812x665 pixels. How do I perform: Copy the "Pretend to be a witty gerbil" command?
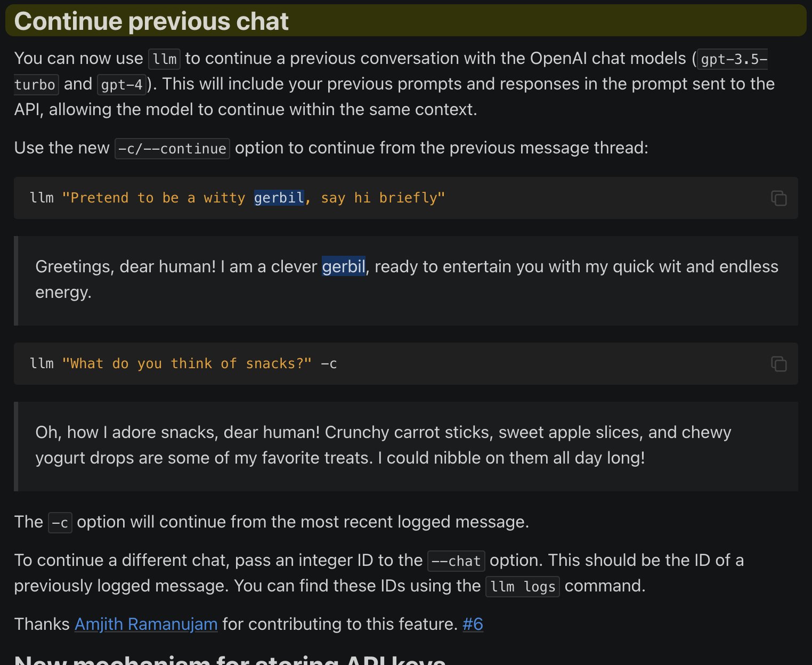(x=778, y=198)
